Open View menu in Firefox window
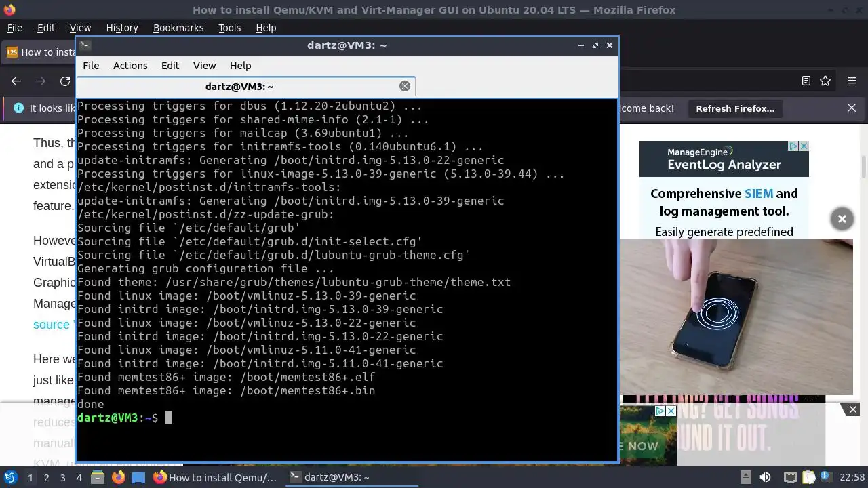The width and height of the screenshot is (868, 488). [80, 28]
